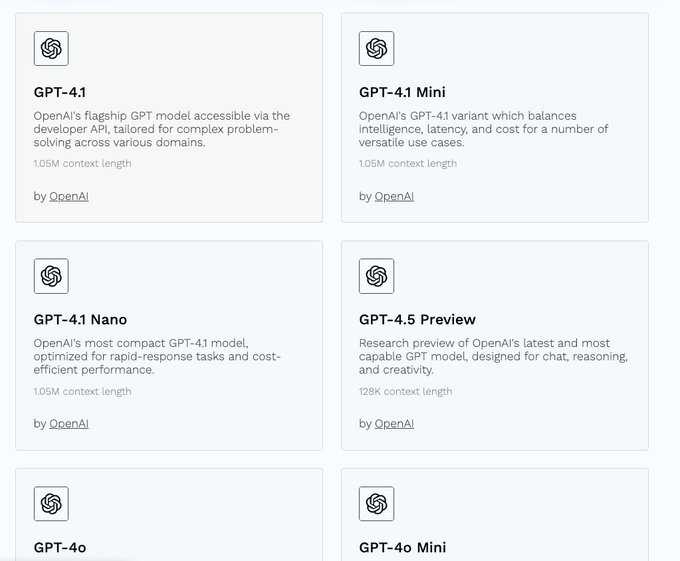Click the OpenAI logo on GPT-4.5 Preview card

376,276
